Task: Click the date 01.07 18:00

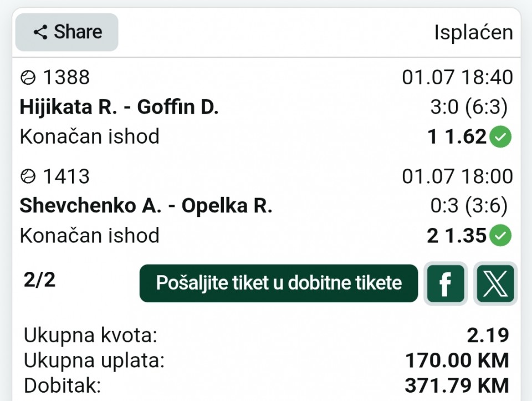Action: pos(457,176)
